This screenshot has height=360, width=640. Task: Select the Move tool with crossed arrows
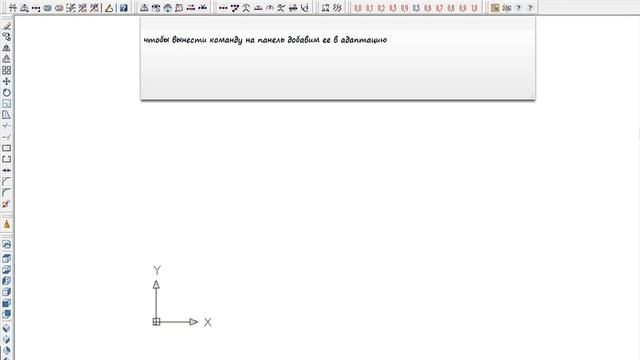(x=7, y=82)
